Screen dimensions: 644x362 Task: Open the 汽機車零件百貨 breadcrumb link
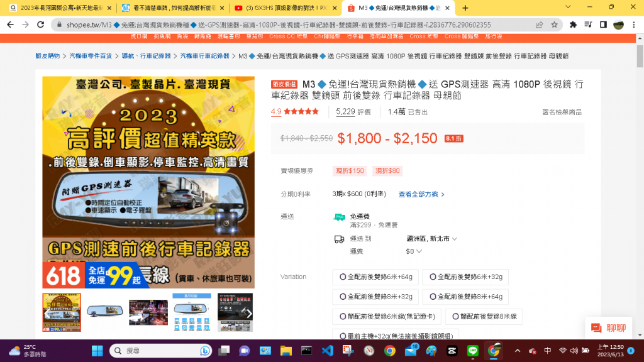click(x=91, y=56)
